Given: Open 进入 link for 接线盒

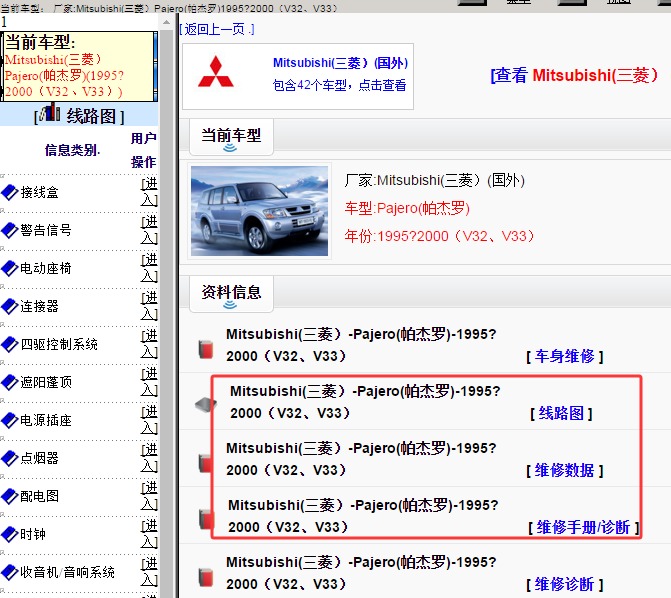Looking at the screenshot, I should click(x=149, y=192).
